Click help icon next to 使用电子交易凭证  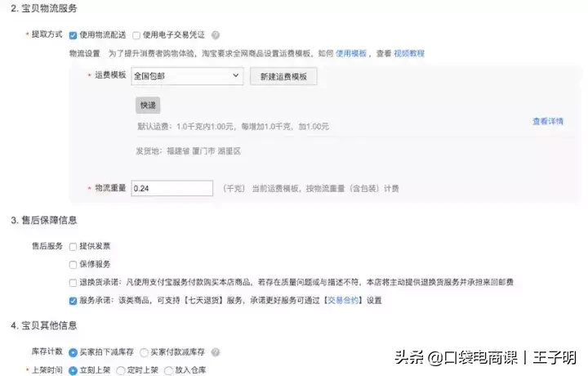coord(216,35)
